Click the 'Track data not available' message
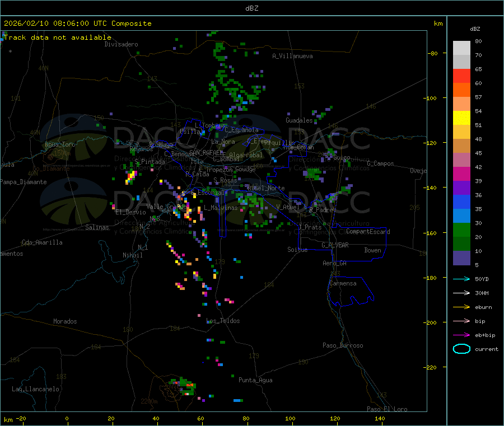Screen dimensions: 504x426 coord(58,38)
